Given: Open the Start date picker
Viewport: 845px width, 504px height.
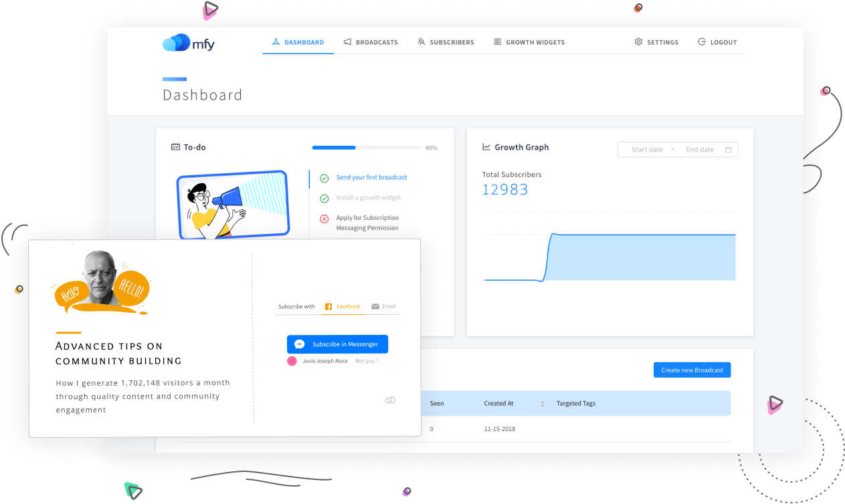Looking at the screenshot, I should tap(646, 150).
